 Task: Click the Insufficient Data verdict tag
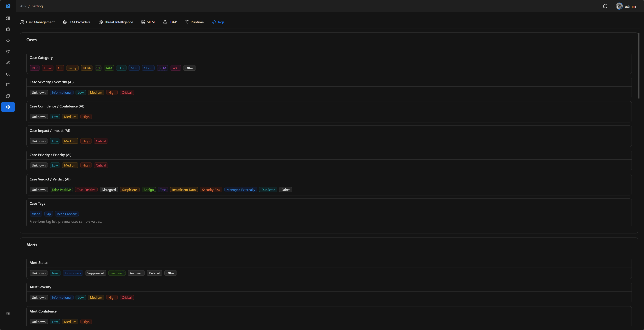pyautogui.click(x=184, y=190)
